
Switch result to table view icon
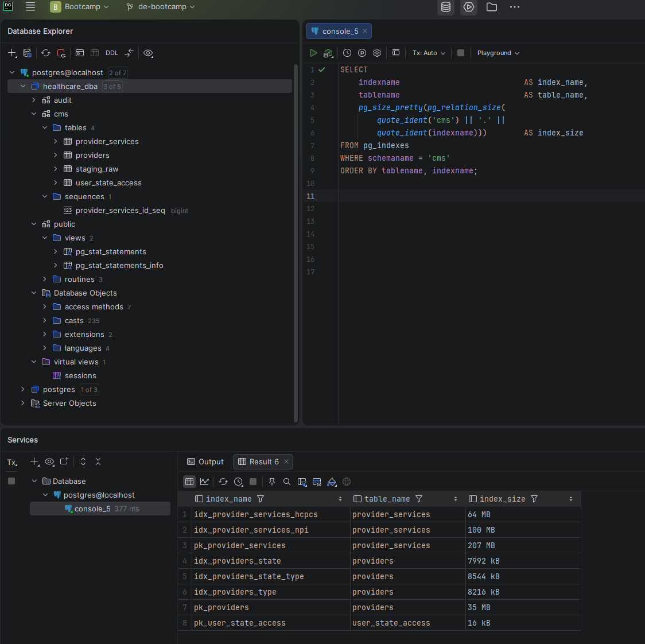pyautogui.click(x=189, y=482)
